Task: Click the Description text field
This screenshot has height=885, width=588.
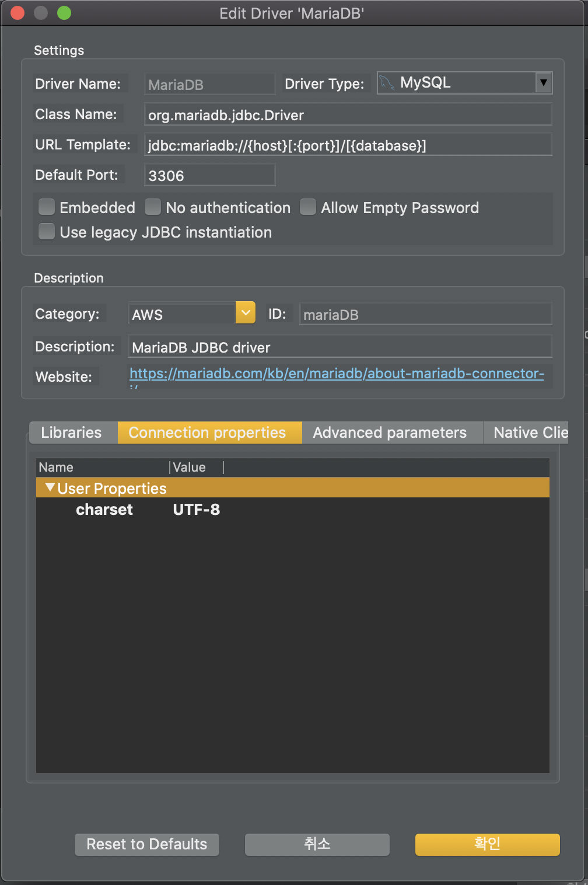Action: pos(339,347)
